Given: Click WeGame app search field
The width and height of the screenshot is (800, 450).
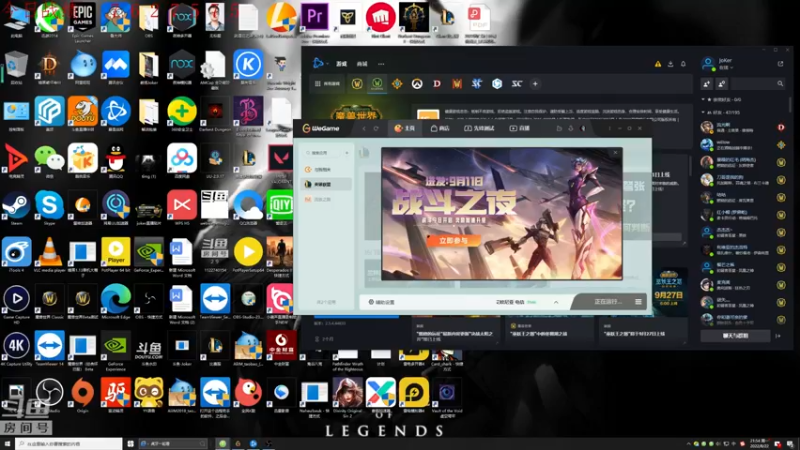Looking at the screenshot, I should (x=323, y=153).
